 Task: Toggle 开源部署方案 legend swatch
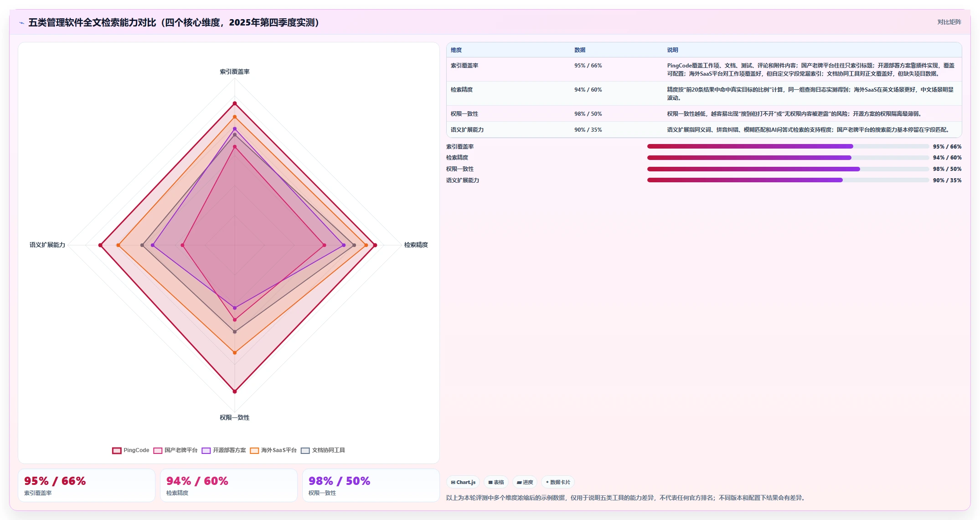click(x=206, y=450)
